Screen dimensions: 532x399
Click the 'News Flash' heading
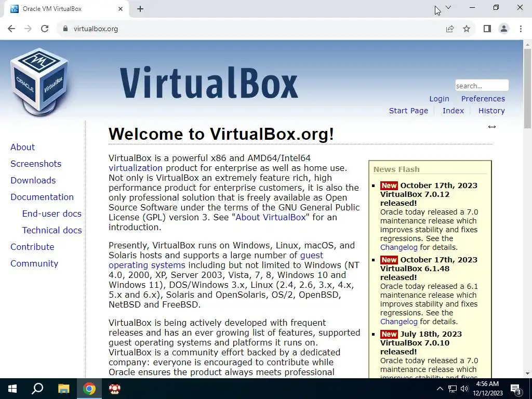pyautogui.click(x=396, y=169)
